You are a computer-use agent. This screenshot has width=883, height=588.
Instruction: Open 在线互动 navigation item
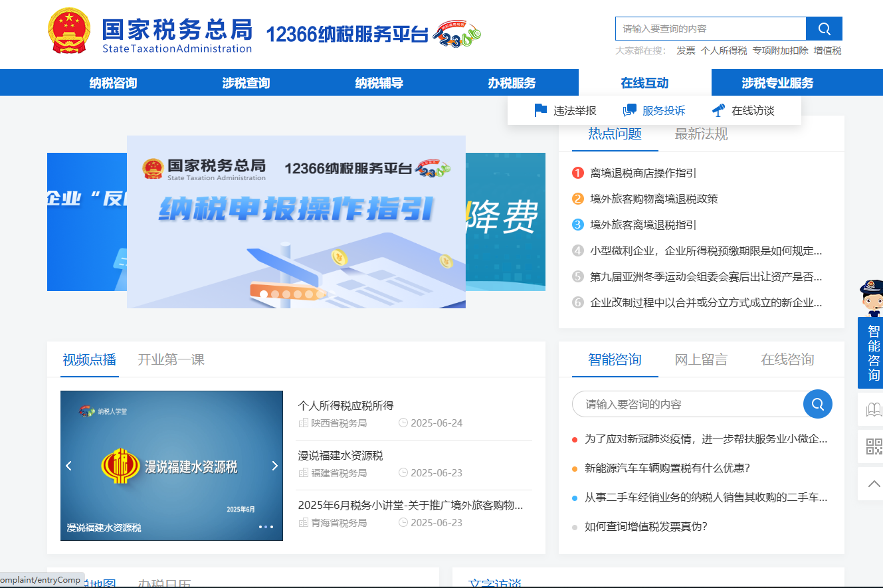coord(645,83)
